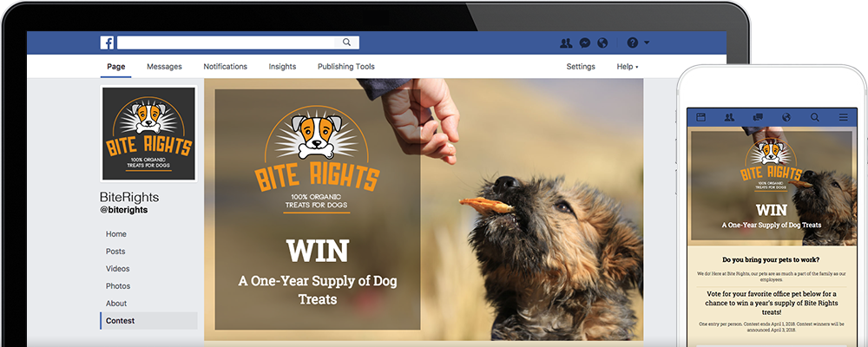Go to Settings link in page toolbar
The image size is (868, 347).
[x=581, y=67]
